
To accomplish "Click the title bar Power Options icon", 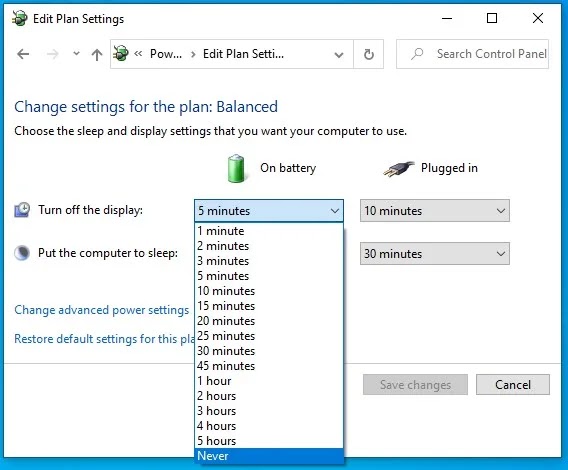I will [20, 18].
